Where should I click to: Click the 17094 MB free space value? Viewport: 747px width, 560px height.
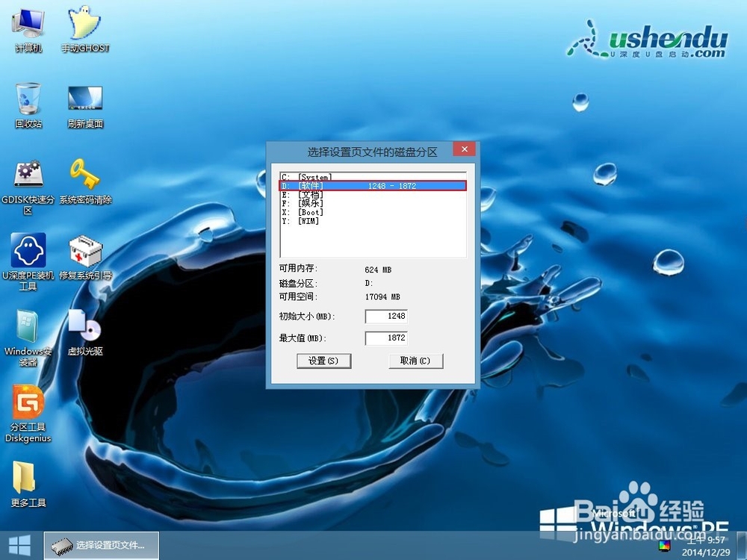pyautogui.click(x=382, y=296)
